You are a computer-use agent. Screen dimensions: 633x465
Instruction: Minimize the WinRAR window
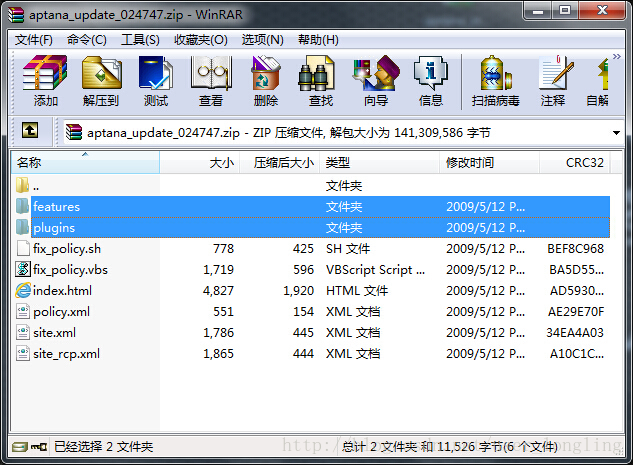click(x=538, y=10)
